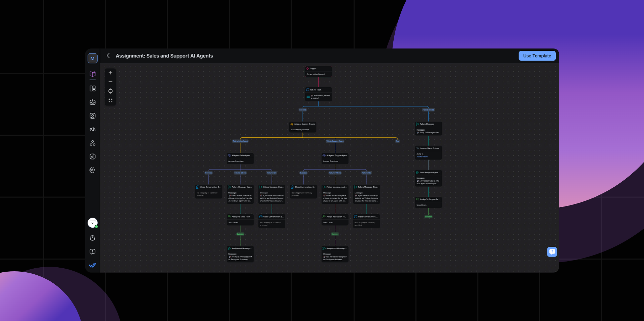Center the canvas with the crosshair icon

[110, 91]
